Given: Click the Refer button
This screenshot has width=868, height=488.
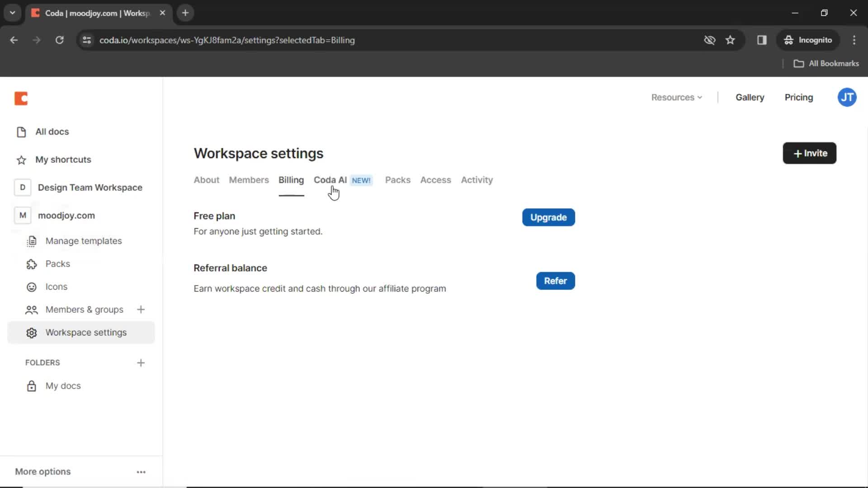Looking at the screenshot, I should coord(555,281).
